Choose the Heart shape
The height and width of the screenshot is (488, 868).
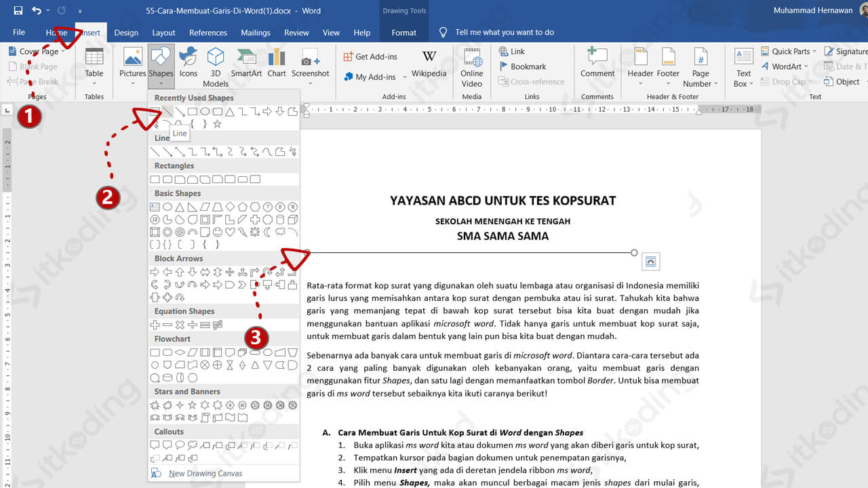230,232
